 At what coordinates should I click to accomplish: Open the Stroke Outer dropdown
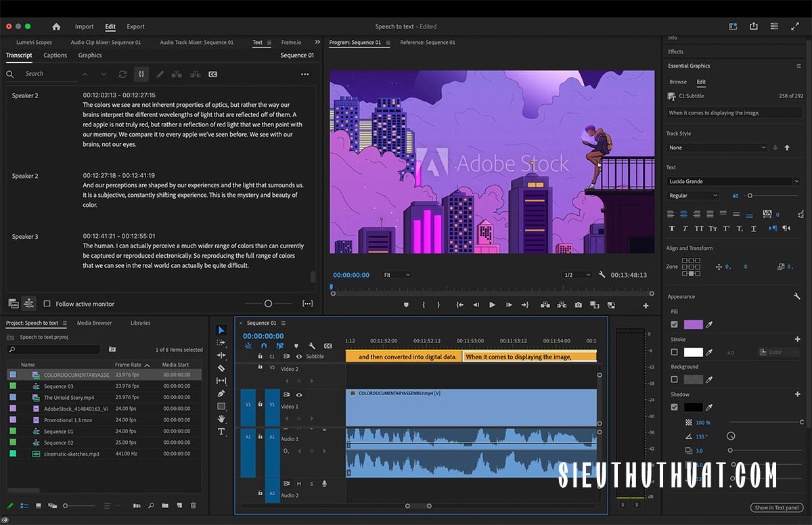(780, 352)
